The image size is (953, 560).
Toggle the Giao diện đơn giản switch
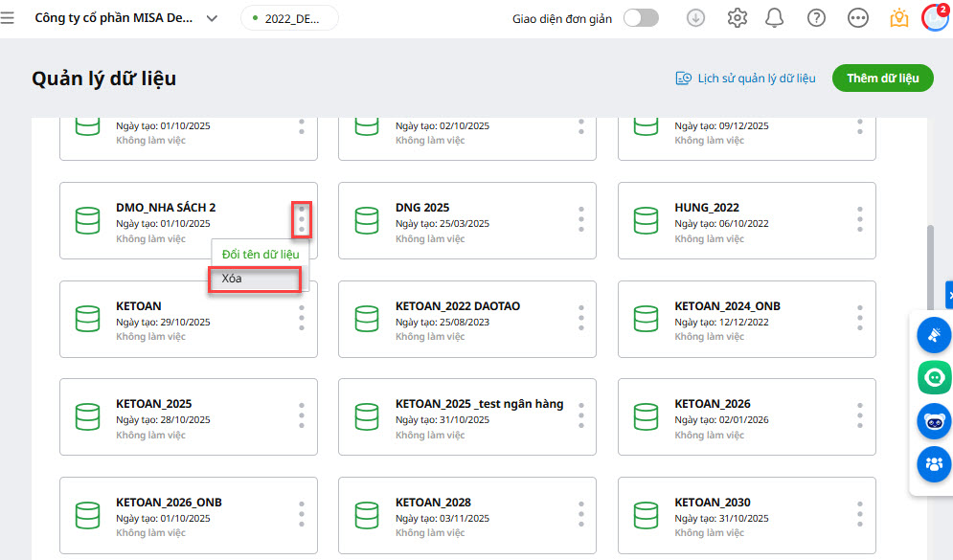point(642,18)
